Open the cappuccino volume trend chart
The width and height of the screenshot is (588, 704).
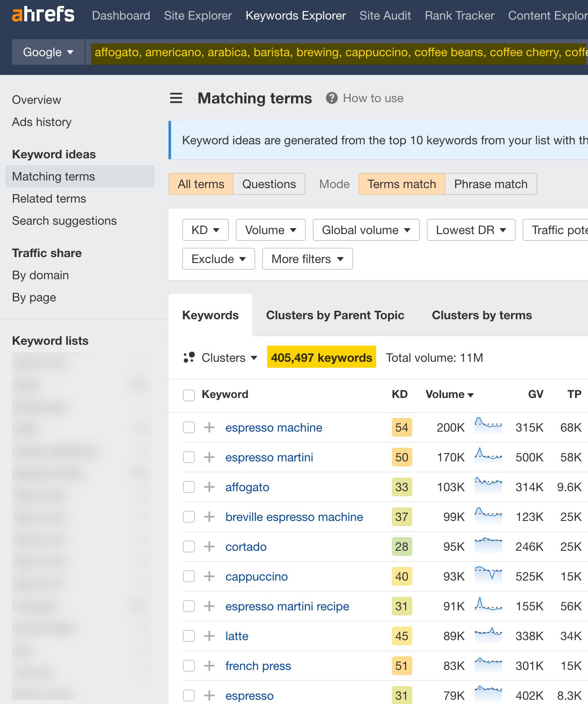[488, 574]
